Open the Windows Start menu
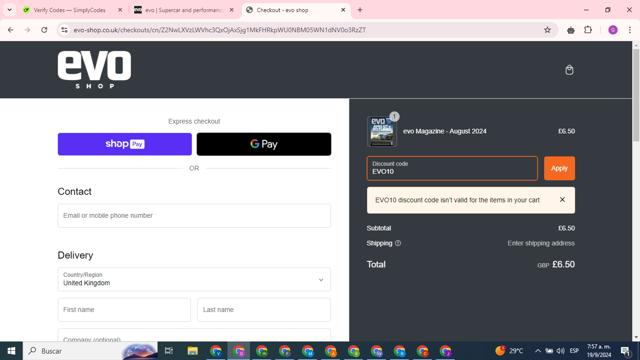The width and height of the screenshot is (640, 360). (11, 351)
